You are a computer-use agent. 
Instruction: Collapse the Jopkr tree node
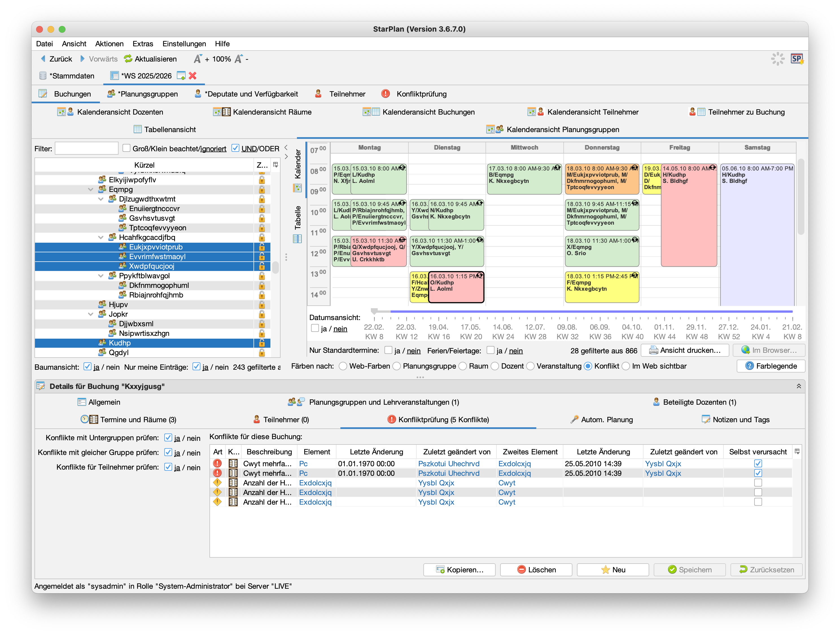(x=90, y=314)
